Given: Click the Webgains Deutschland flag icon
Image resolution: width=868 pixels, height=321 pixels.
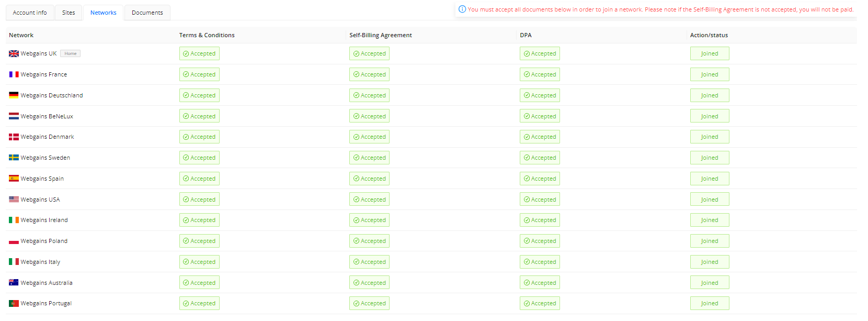Looking at the screenshot, I should (14, 95).
